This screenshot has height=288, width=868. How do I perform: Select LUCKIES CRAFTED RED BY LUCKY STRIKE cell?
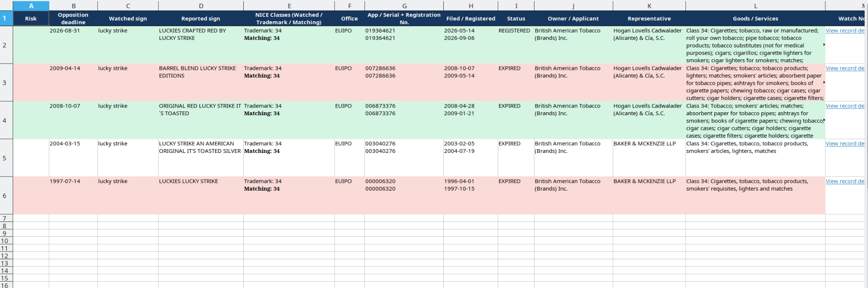(201, 45)
